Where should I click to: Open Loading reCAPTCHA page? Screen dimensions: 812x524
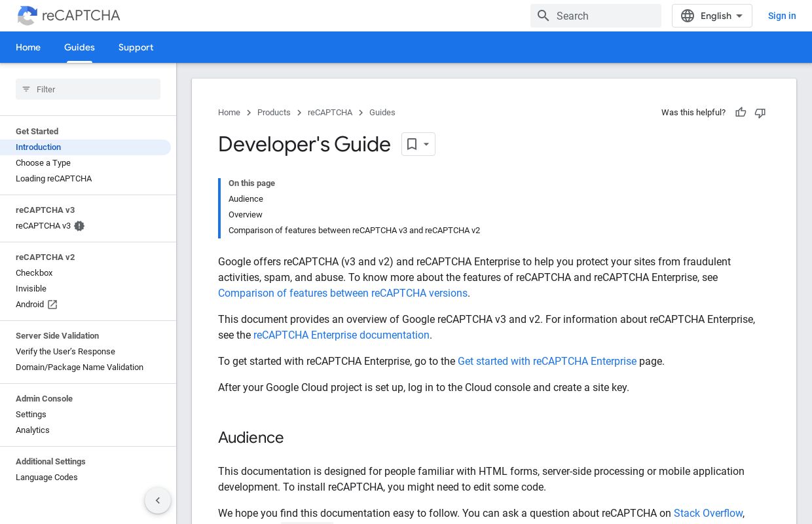click(x=54, y=179)
